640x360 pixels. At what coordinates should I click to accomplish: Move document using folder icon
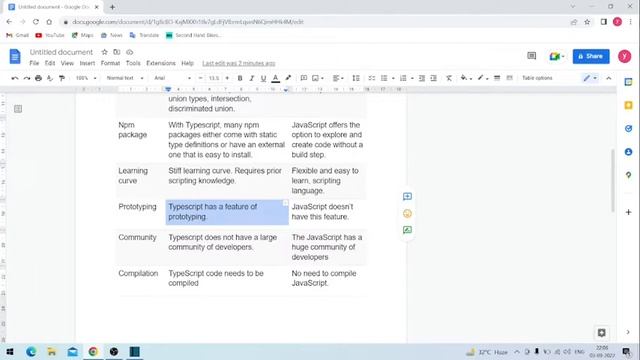point(117,52)
